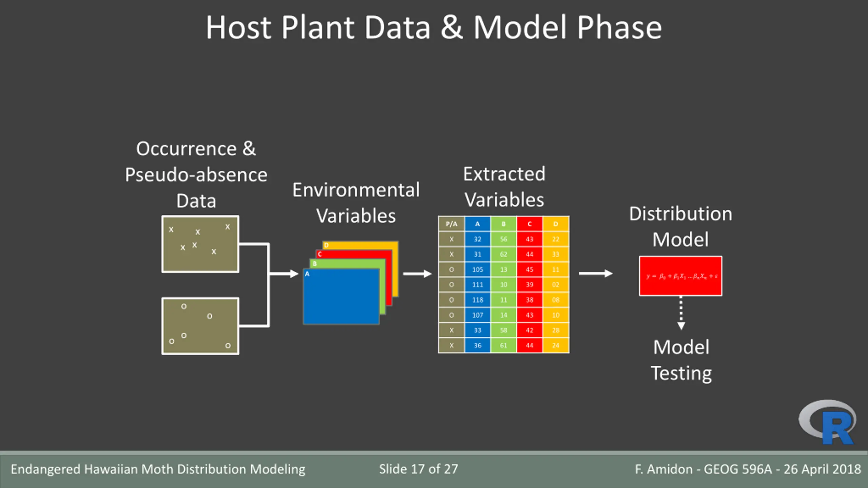Image resolution: width=868 pixels, height=488 pixels.
Task: Click 'Endangered Hawaiian Moth Distribution Modeling' footer text
Action: point(158,470)
